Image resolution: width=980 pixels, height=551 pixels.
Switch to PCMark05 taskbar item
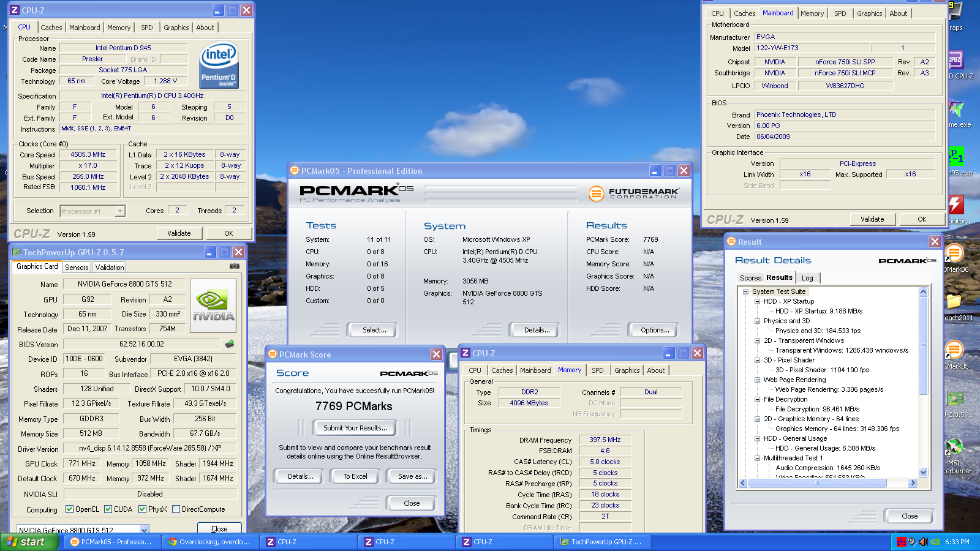pos(113,542)
